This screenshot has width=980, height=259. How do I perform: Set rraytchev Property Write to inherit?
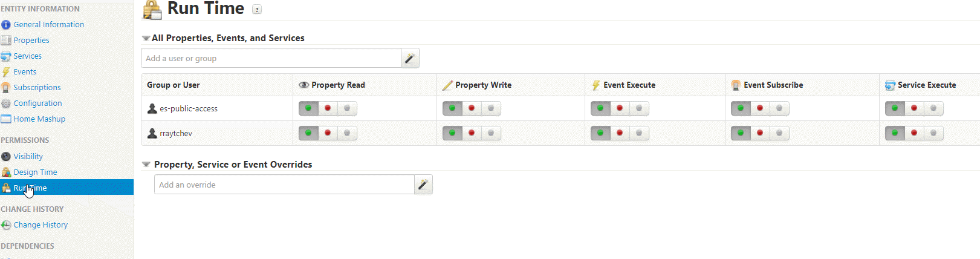coord(491,133)
